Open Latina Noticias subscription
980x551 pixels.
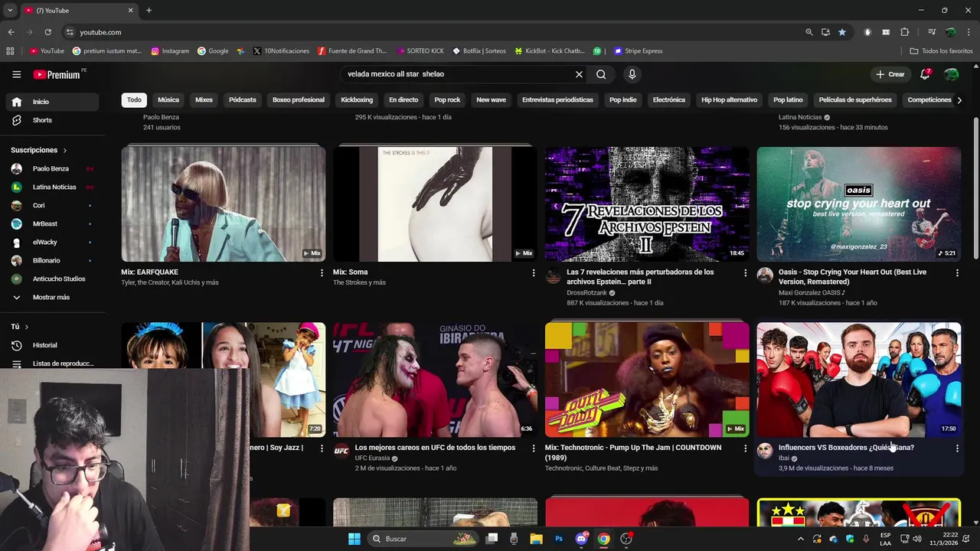(x=52, y=187)
